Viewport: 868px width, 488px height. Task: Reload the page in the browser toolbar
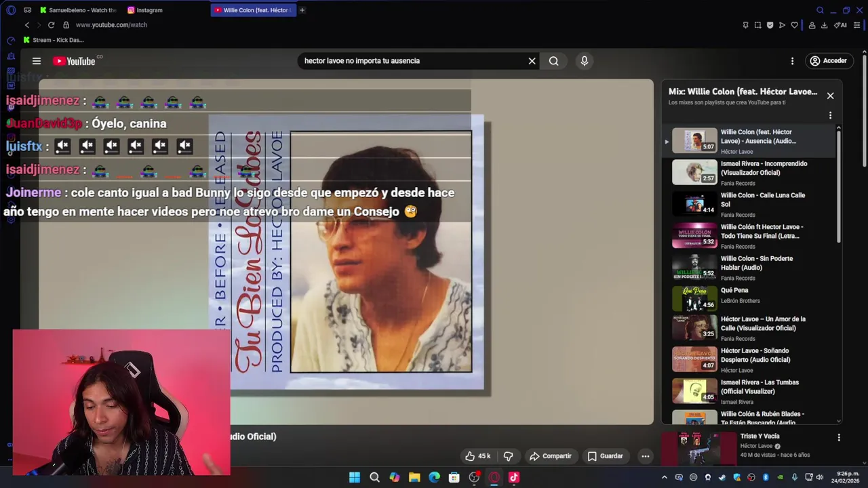(51, 25)
